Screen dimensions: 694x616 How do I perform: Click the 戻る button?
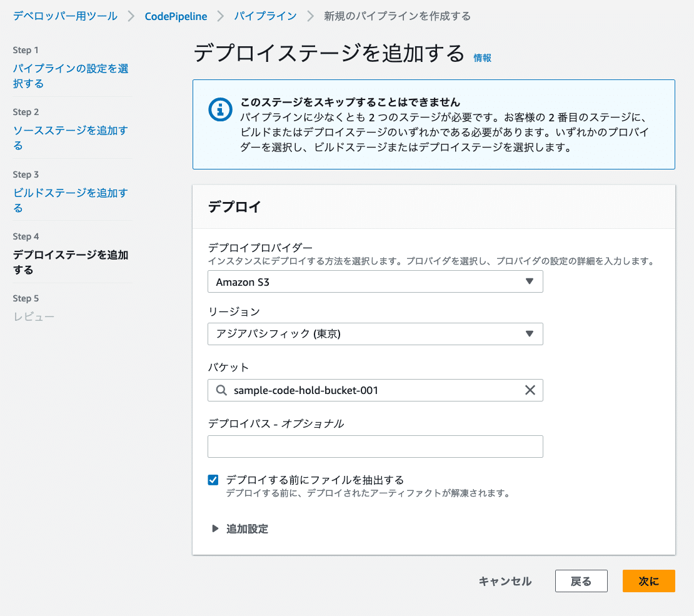(581, 581)
